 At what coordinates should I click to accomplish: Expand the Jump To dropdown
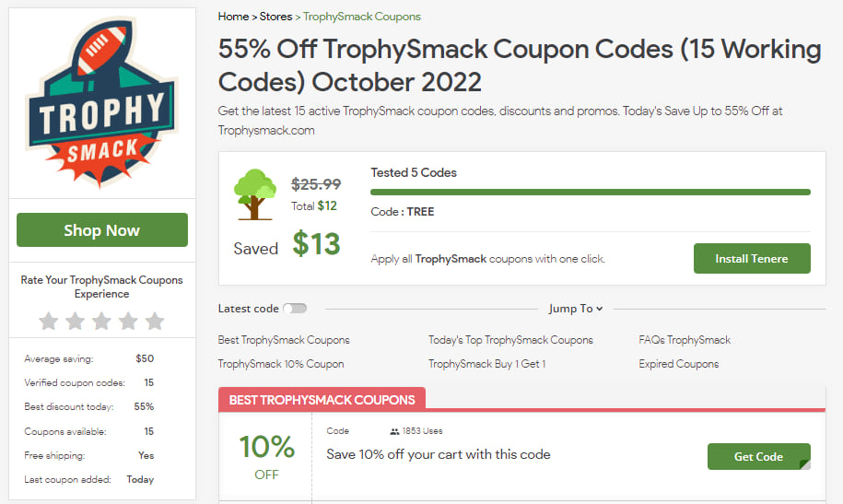click(x=576, y=309)
